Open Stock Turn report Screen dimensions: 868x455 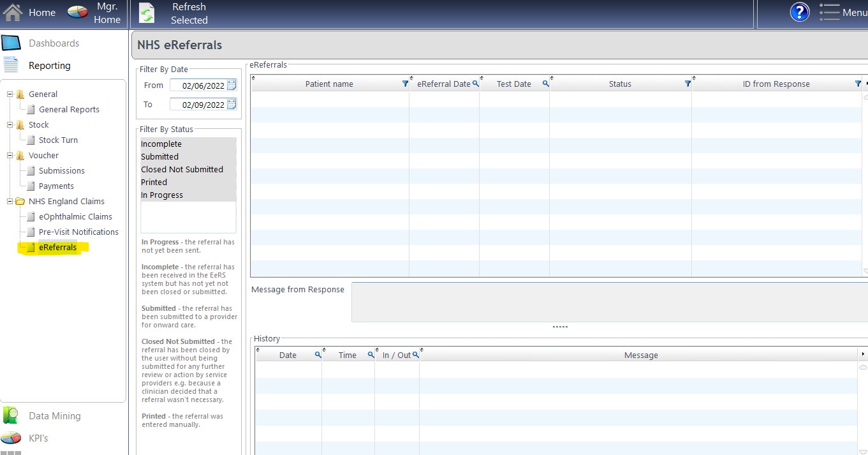(58, 140)
